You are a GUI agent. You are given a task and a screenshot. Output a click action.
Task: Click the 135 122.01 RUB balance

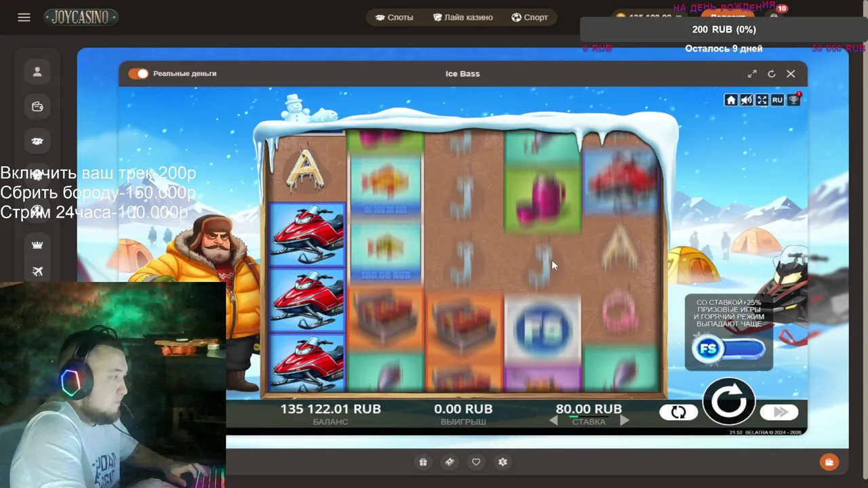click(x=330, y=409)
